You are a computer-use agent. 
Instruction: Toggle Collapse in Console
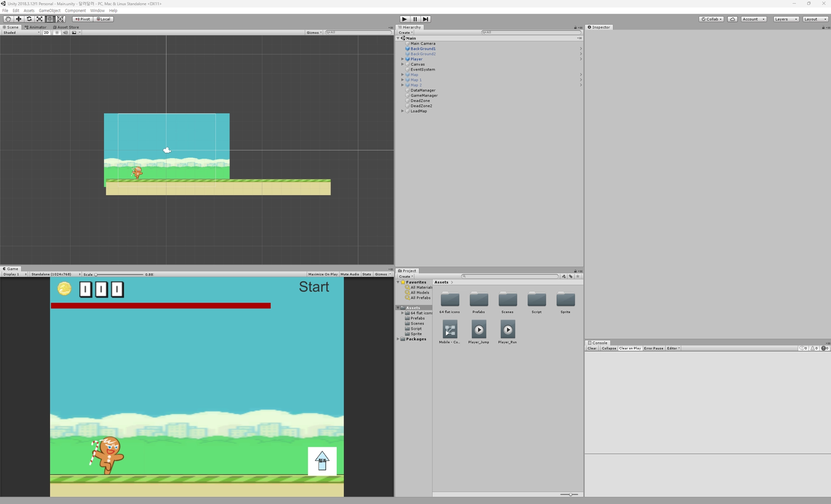pyautogui.click(x=609, y=348)
